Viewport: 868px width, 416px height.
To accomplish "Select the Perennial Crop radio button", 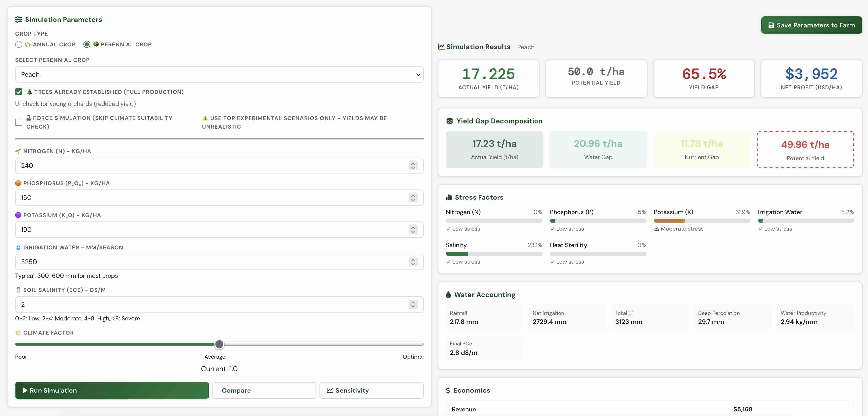I will point(87,45).
